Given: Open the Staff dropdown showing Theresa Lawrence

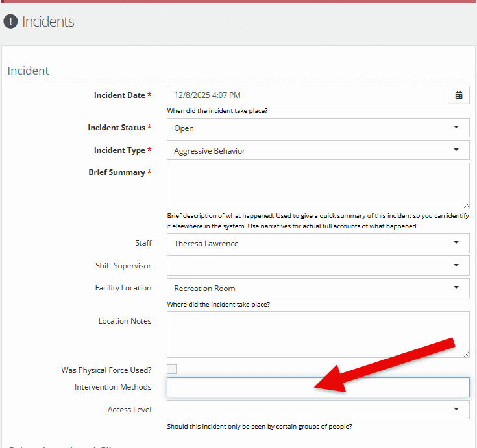Looking at the screenshot, I should [317, 243].
